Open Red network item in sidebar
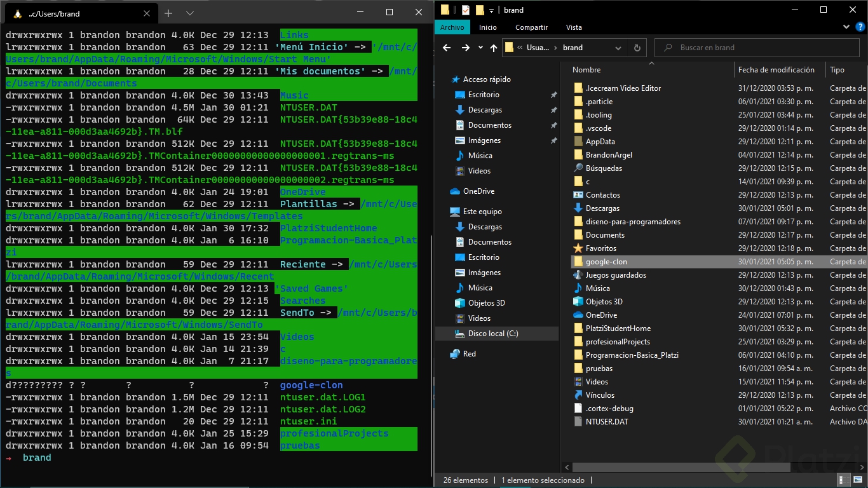Image resolution: width=868 pixels, height=488 pixels. click(x=469, y=354)
